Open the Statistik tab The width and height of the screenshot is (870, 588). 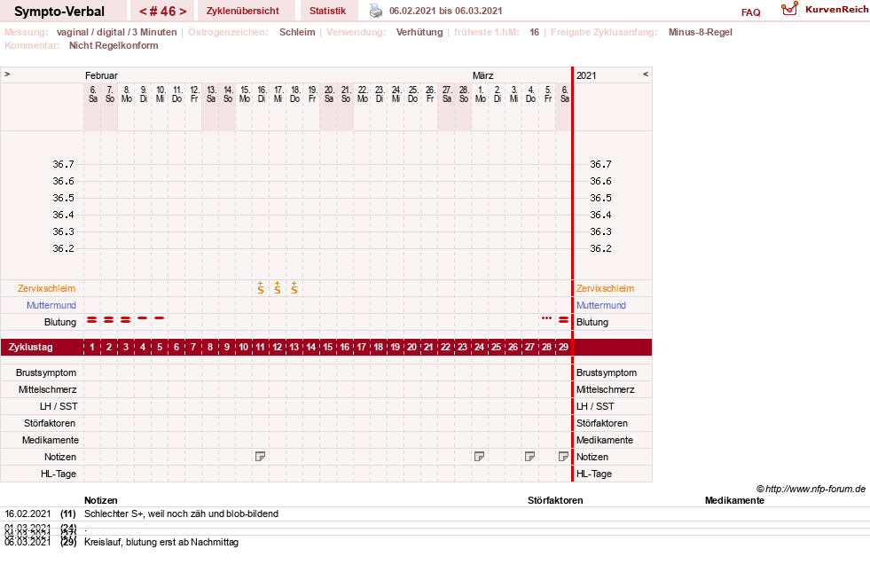point(327,11)
